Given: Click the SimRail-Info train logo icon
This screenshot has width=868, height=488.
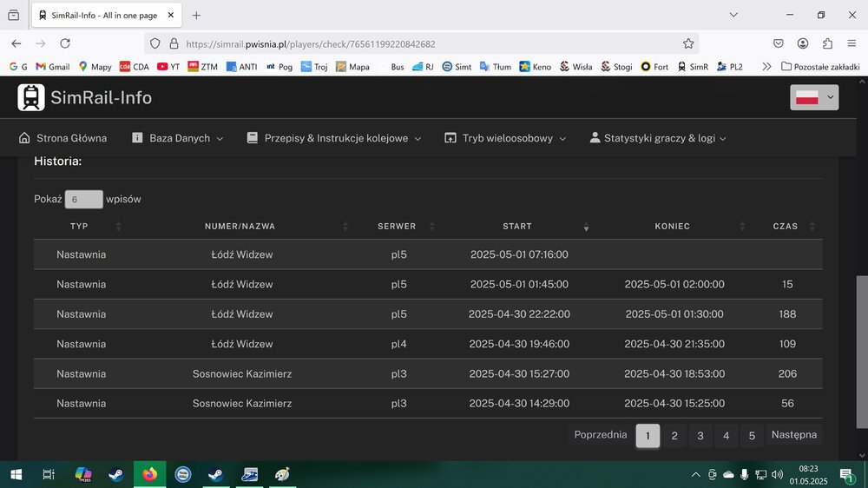Looking at the screenshot, I should click(31, 97).
